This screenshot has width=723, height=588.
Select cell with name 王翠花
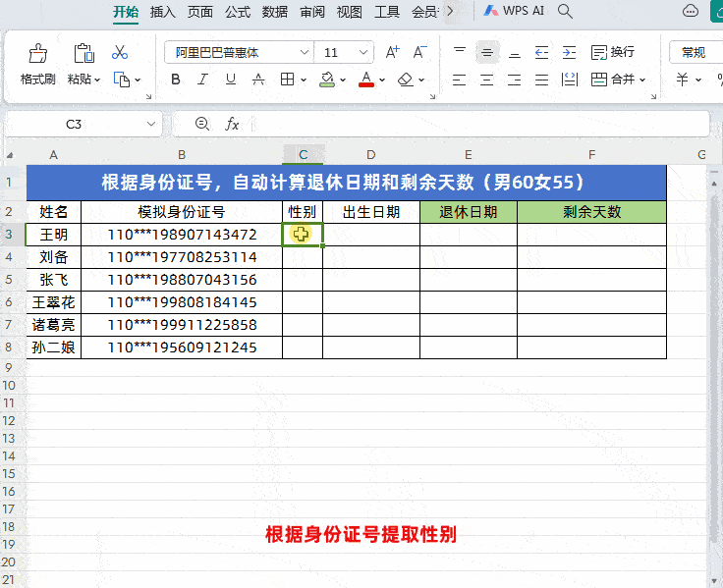click(53, 302)
